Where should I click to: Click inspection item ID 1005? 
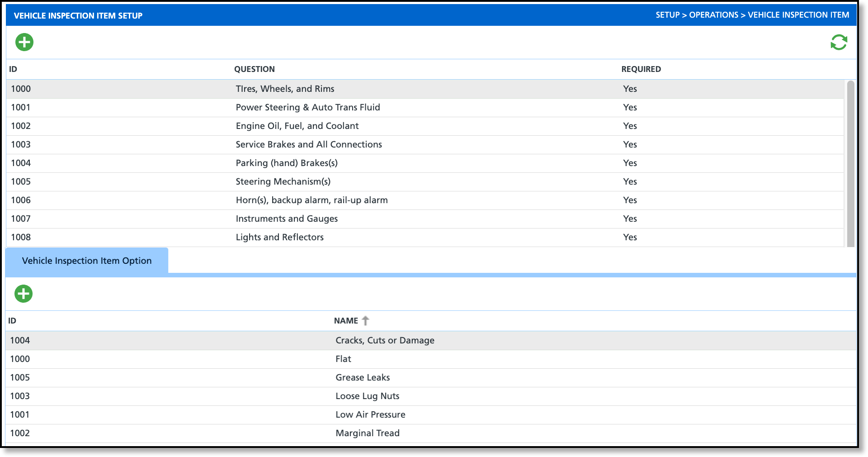click(21, 182)
